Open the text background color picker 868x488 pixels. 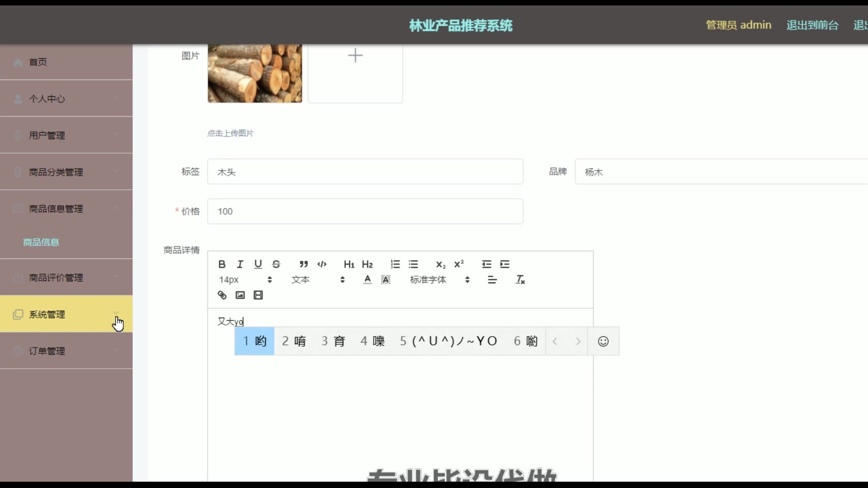(x=386, y=280)
